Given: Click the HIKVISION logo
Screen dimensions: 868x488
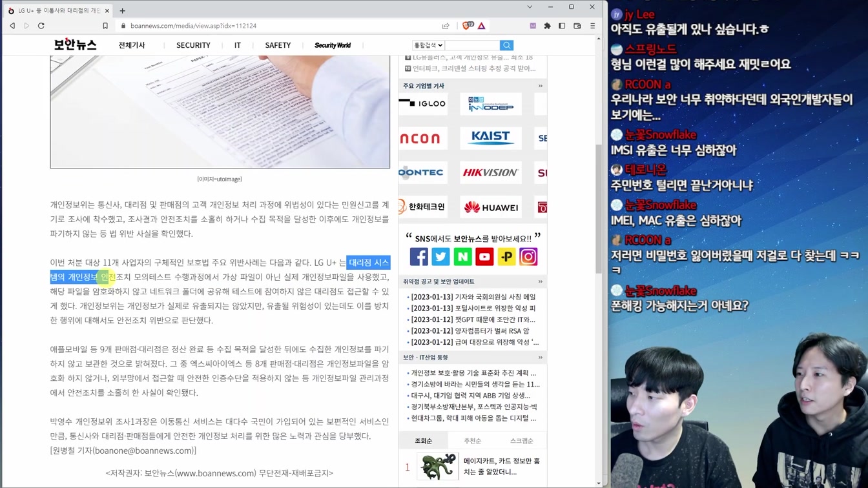Looking at the screenshot, I should coord(491,172).
